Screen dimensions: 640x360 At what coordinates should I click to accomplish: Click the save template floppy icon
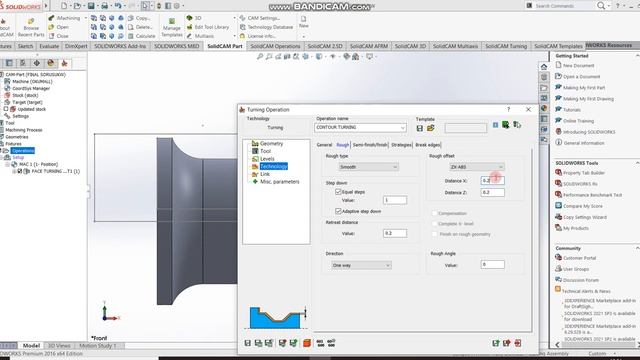coord(420,128)
